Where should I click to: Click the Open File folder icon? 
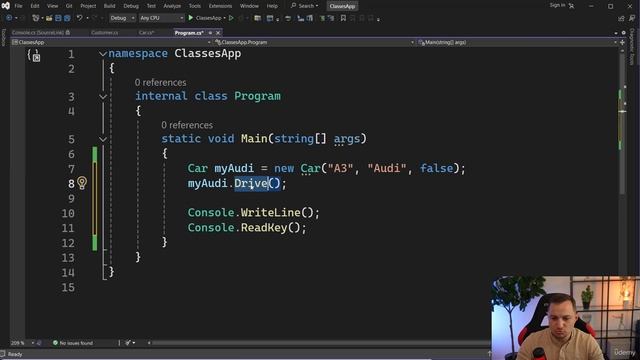point(49,18)
